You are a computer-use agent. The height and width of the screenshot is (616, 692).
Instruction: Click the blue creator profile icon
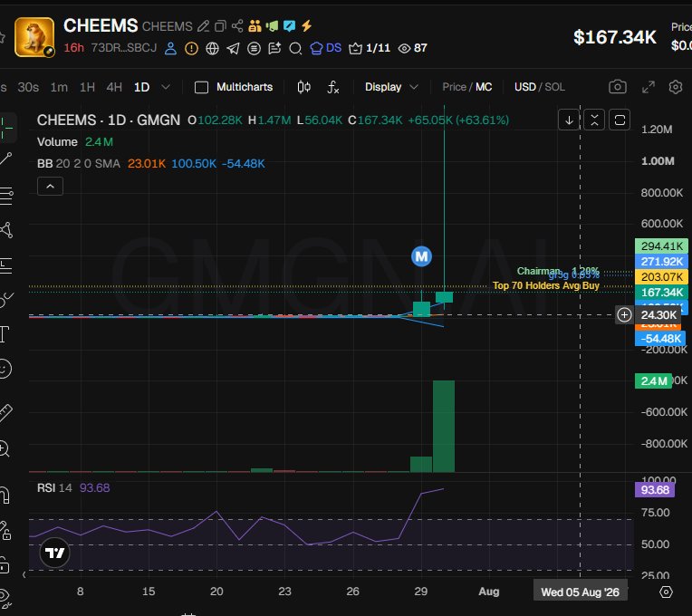coord(171,48)
